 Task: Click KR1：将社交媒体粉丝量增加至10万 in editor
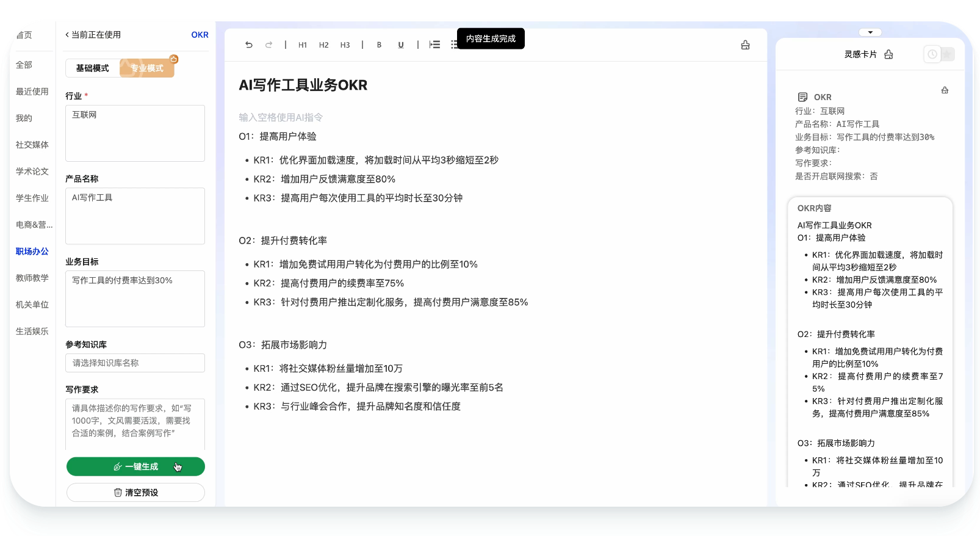tap(328, 369)
